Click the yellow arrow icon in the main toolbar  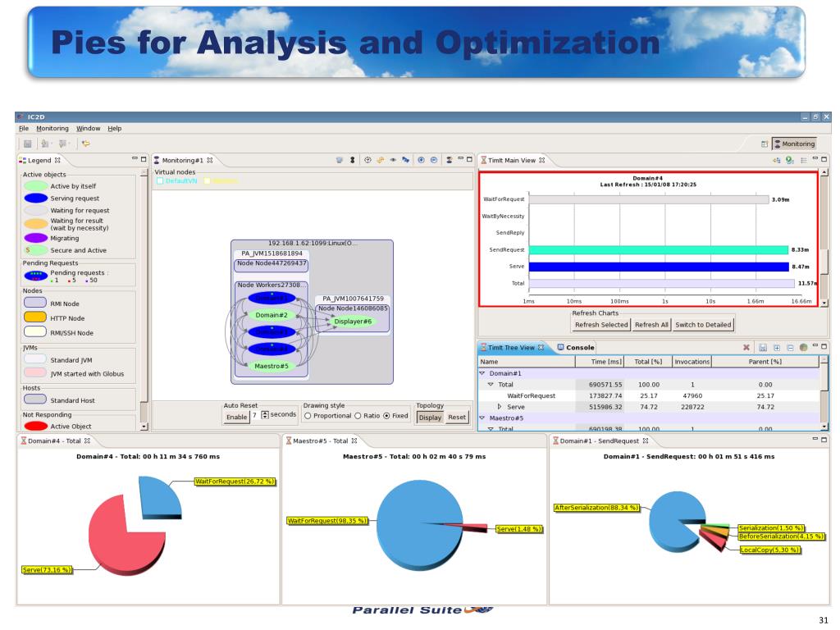pyautogui.click(x=85, y=144)
